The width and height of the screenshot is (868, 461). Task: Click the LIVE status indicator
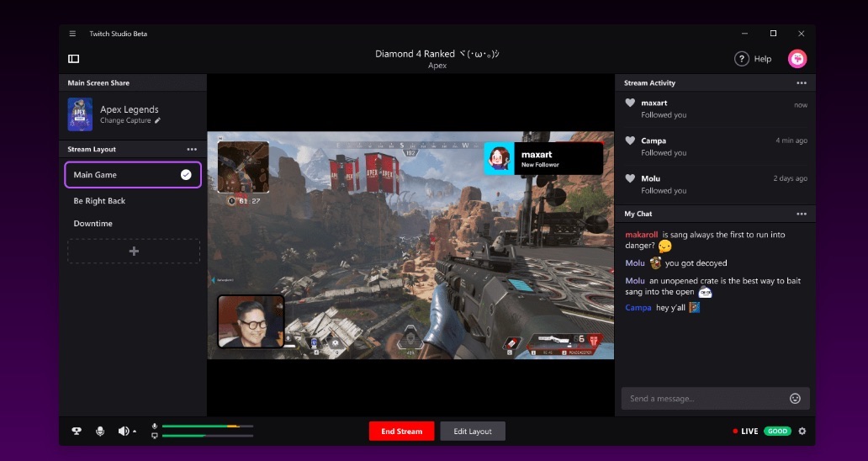pyautogui.click(x=745, y=431)
